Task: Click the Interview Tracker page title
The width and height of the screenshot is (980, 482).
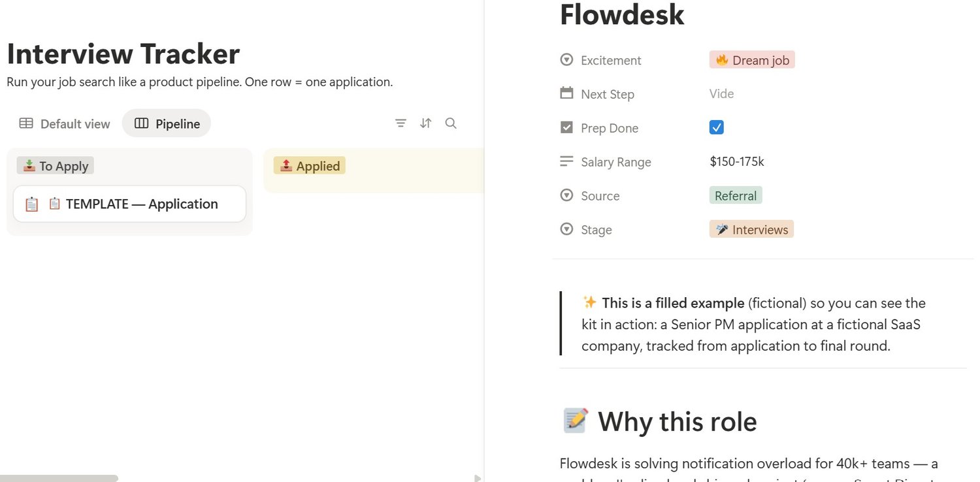Action: (123, 54)
